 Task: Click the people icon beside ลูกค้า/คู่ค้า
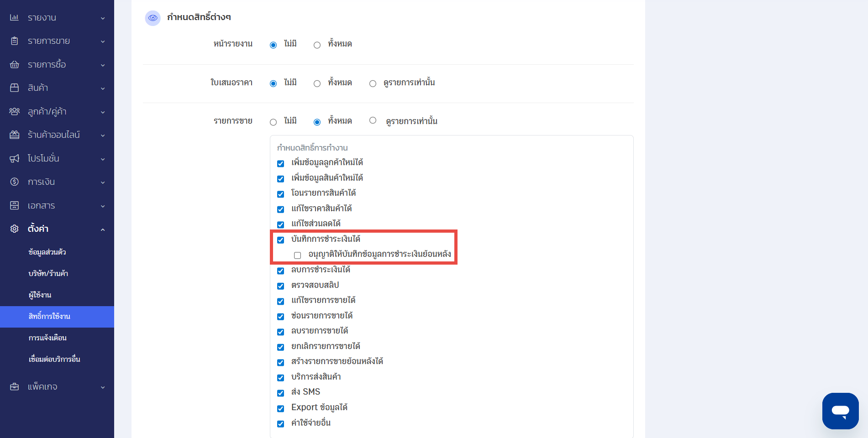[14, 111]
